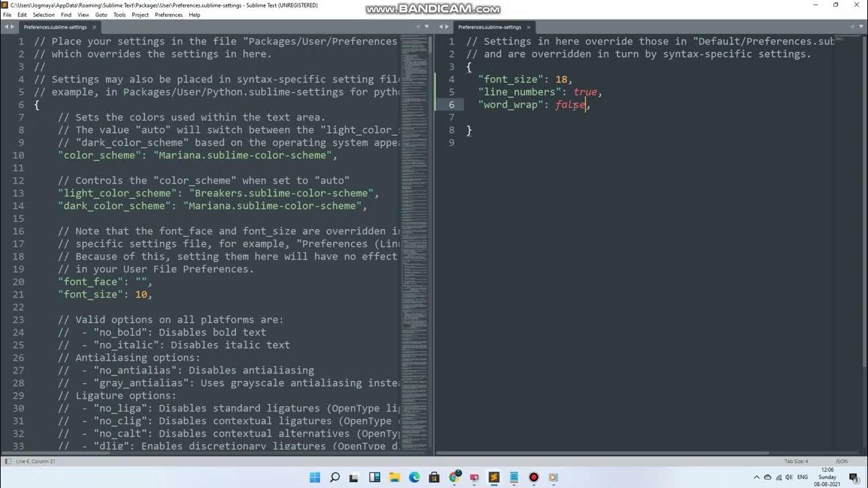Close the right pane Preferences.sublime-settings tab
868x488 pixels.
529,27
